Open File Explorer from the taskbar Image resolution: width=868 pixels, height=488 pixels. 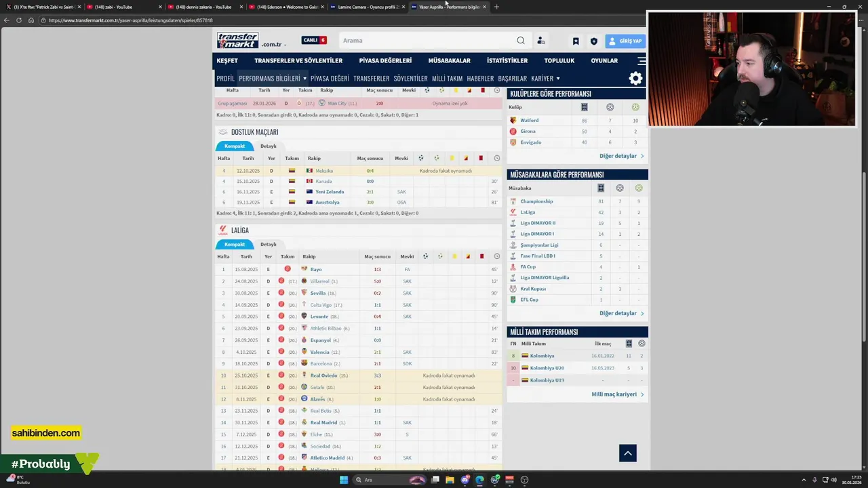tap(450, 480)
